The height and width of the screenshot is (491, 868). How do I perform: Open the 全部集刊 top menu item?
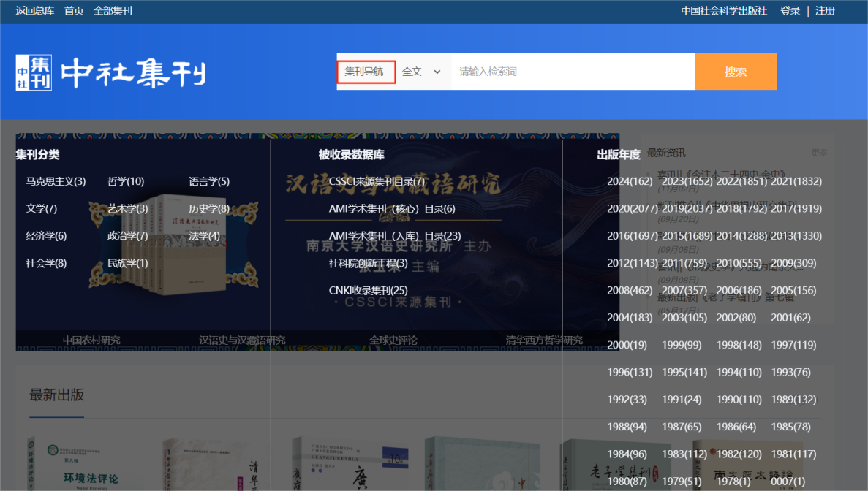(x=113, y=11)
